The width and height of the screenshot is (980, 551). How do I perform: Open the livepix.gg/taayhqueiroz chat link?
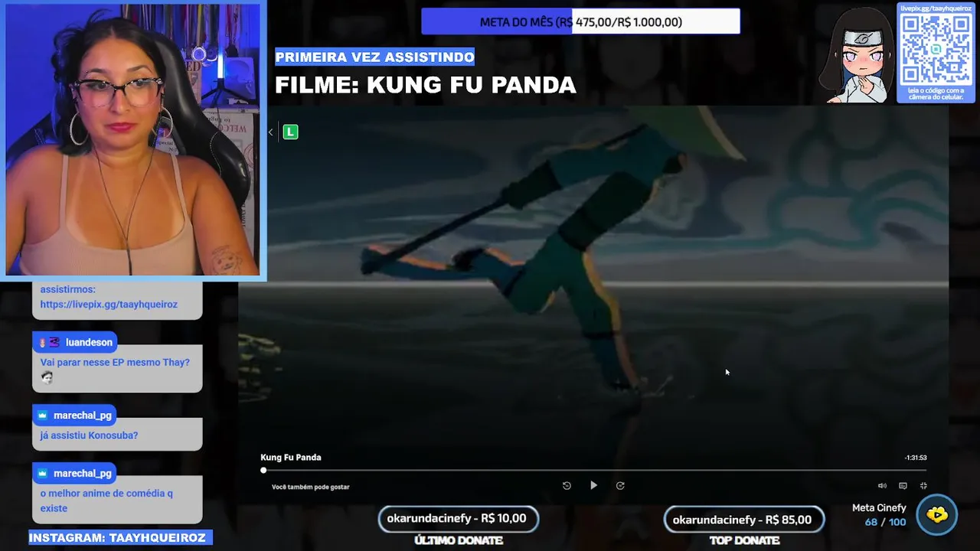tap(109, 304)
